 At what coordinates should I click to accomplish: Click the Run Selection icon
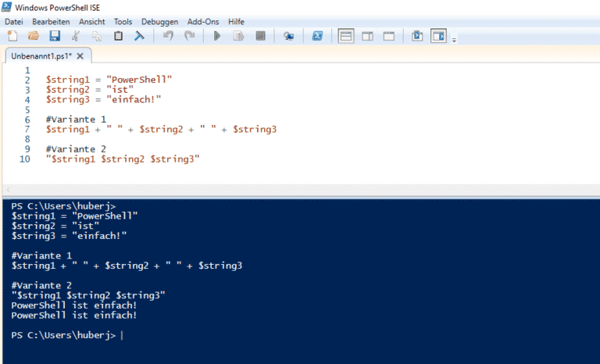(239, 36)
